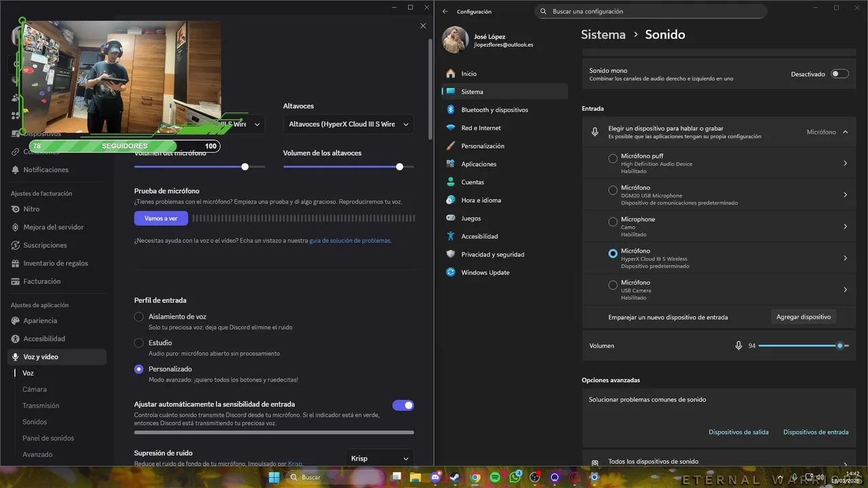Open Micrófono puff details chevron
868x488 pixels.
(x=845, y=163)
